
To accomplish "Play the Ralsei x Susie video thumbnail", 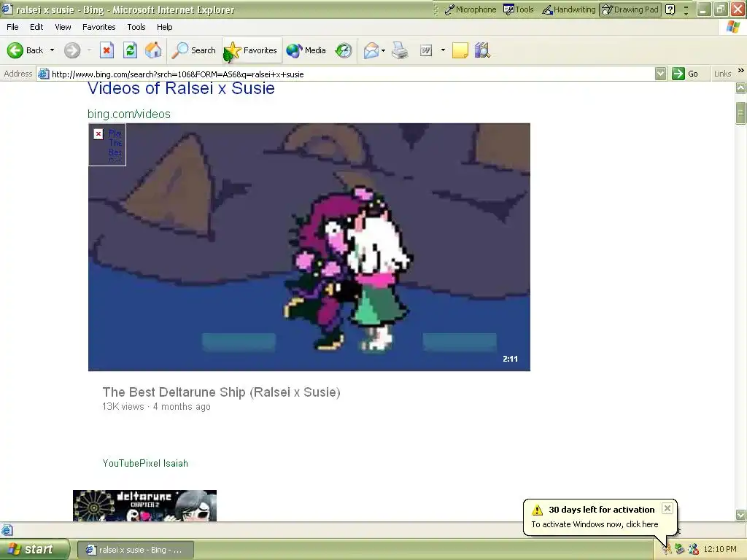I will click(x=309, y=247).
